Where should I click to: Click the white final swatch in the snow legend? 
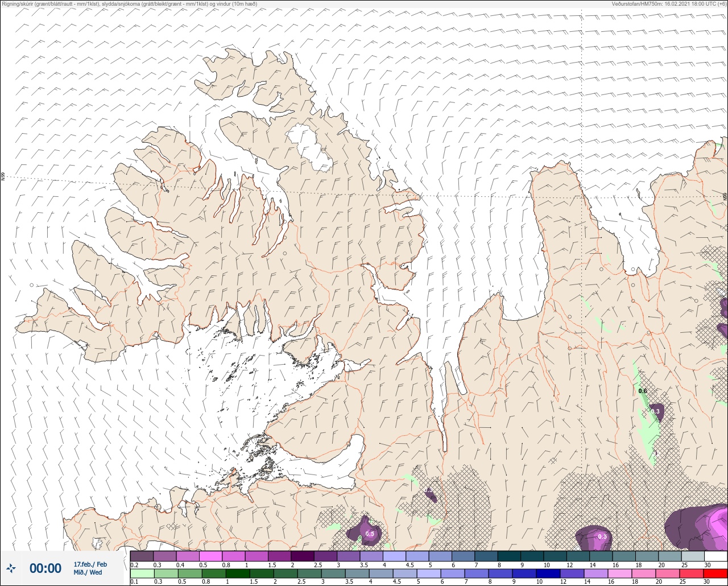715,556
